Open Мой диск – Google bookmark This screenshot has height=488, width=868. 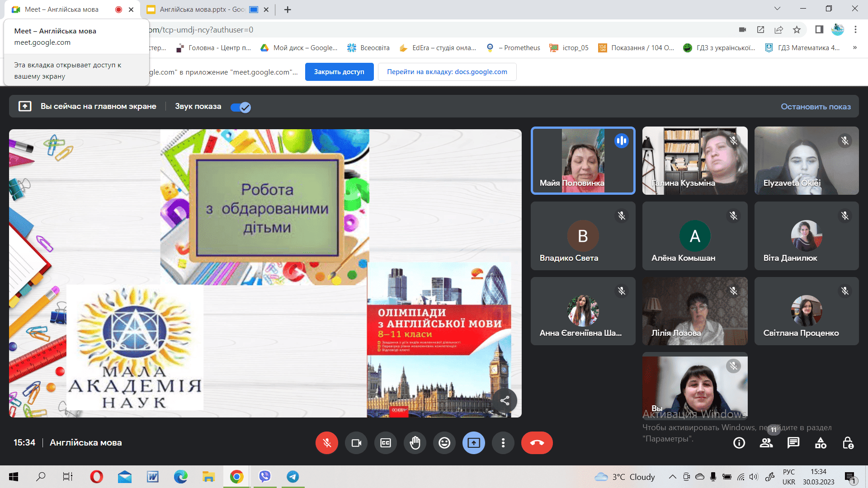coord(299,48)
